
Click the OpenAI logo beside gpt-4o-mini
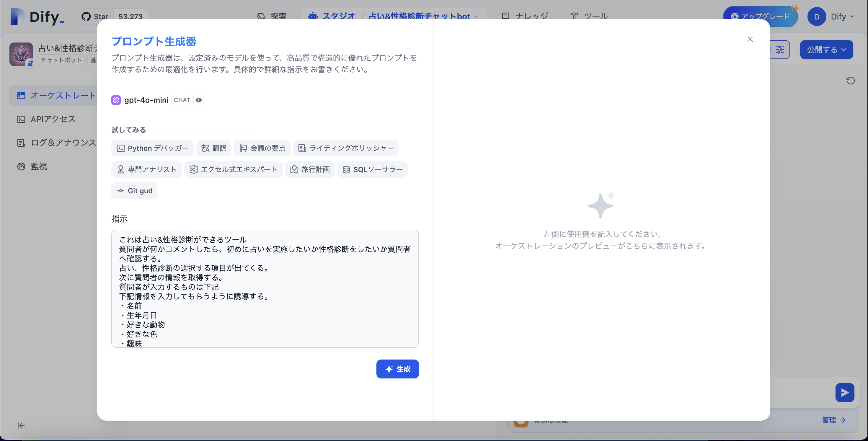[x=116, y=100]
